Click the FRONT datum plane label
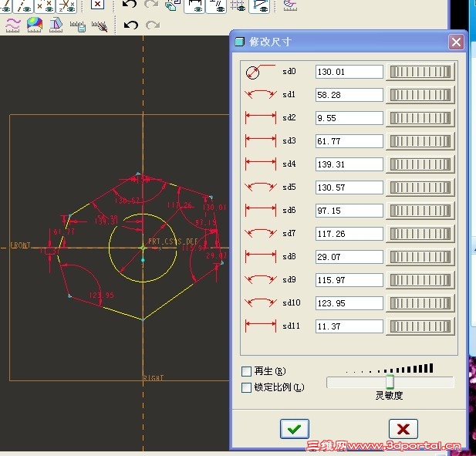Screen dimensions: 476x456 click(20, 245)
